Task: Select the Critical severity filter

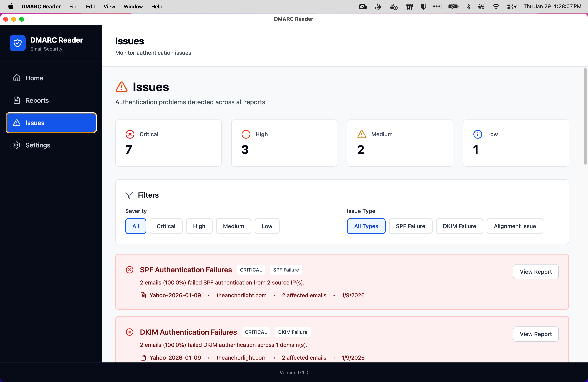Action: (x=166, y=226)
